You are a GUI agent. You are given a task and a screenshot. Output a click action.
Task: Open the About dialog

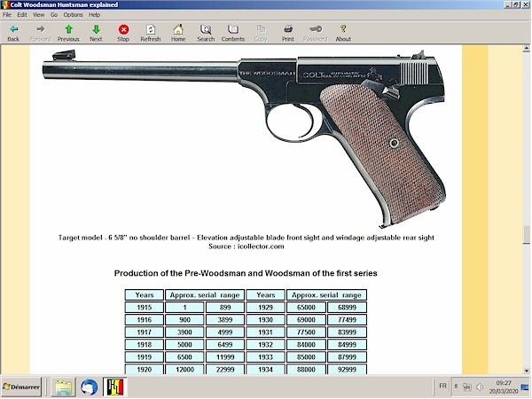(343, 34)
